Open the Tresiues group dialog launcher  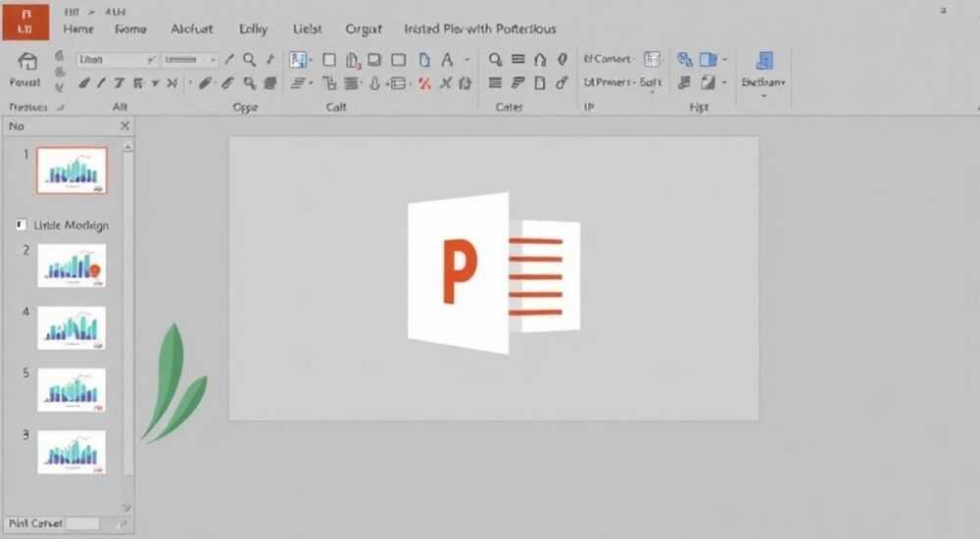click(61, 108)
